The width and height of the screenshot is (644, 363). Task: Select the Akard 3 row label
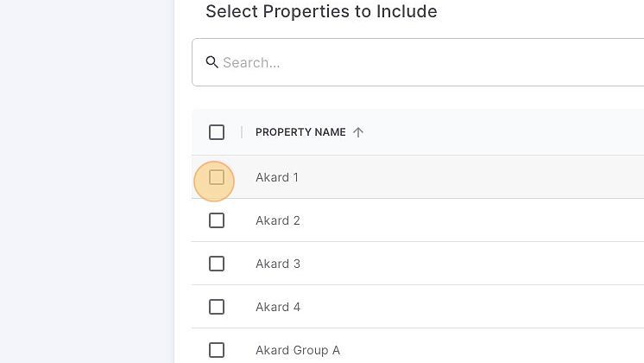[278, 264]
